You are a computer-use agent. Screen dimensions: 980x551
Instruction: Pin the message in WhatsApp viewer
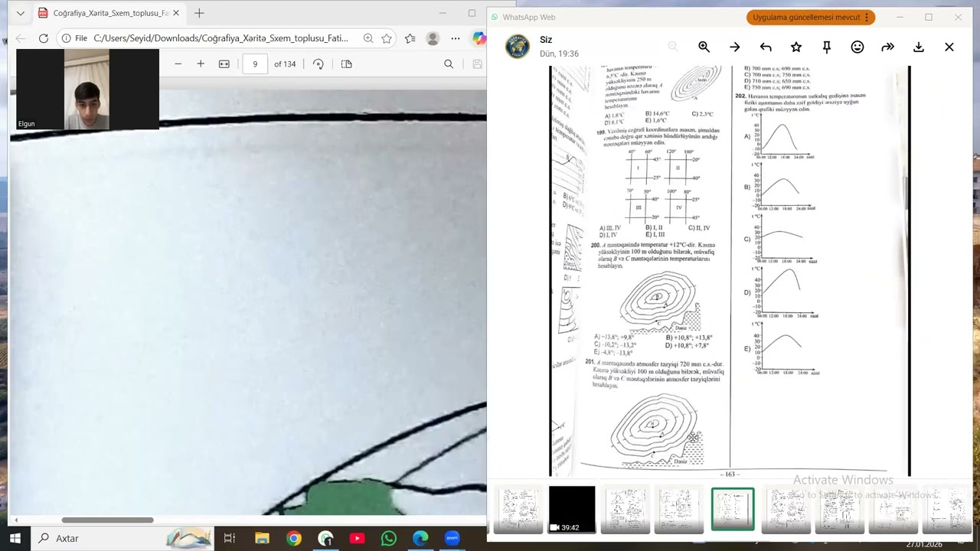827,47
